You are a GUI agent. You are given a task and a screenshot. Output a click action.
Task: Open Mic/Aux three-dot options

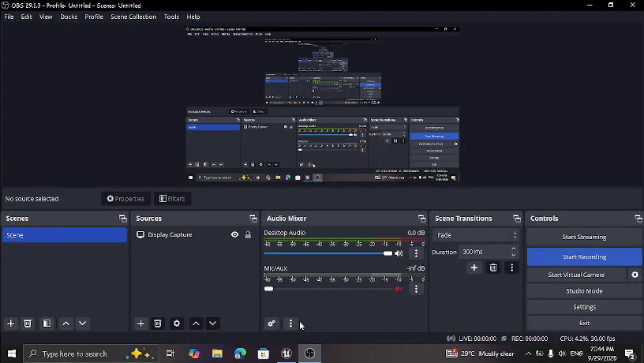pos(416,289)
